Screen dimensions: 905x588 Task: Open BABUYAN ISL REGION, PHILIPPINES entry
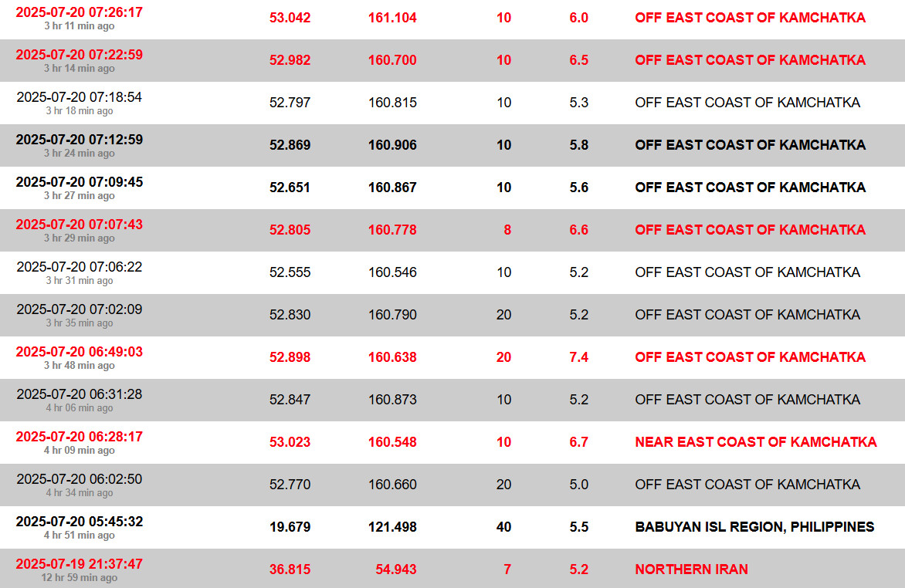(754, 527)
